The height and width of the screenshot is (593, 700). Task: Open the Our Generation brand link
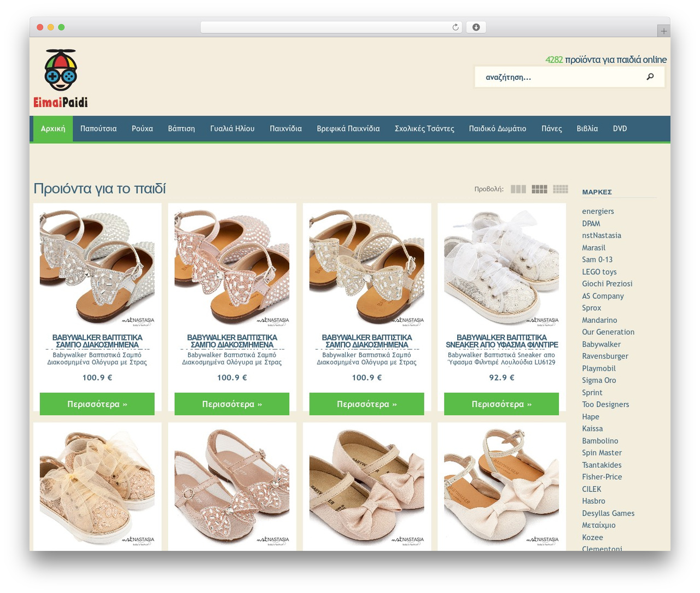coord(608,332)
